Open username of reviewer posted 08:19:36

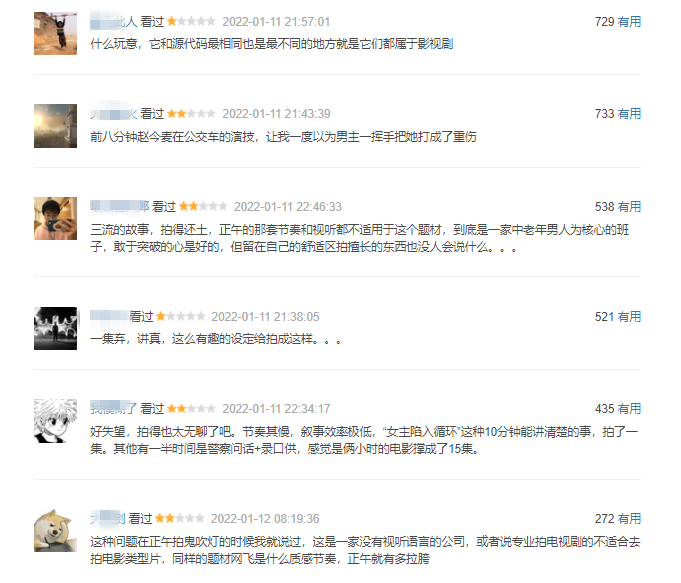tap(108, 519)
